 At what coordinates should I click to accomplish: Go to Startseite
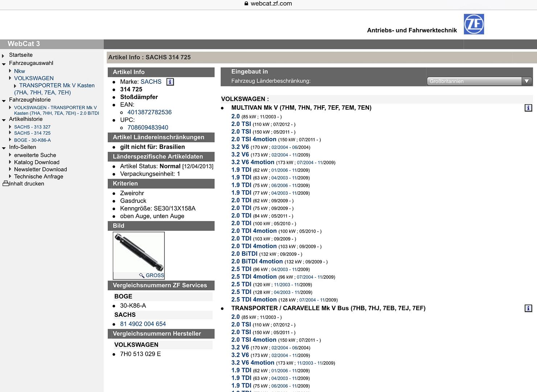tap(21, 55)
